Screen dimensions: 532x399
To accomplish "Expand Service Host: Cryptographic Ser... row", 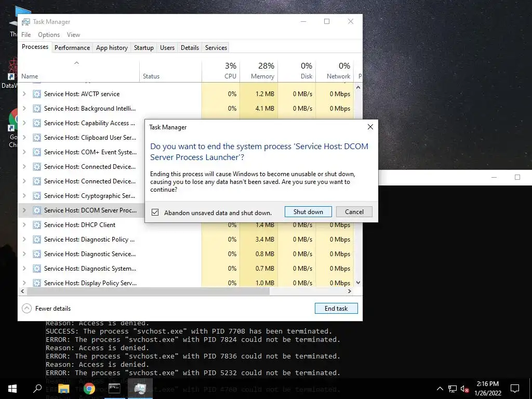I will tap(24, 196).
